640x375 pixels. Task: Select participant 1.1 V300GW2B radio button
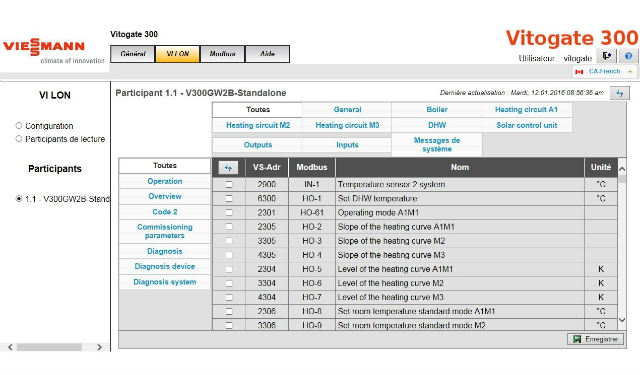[19, 199]
